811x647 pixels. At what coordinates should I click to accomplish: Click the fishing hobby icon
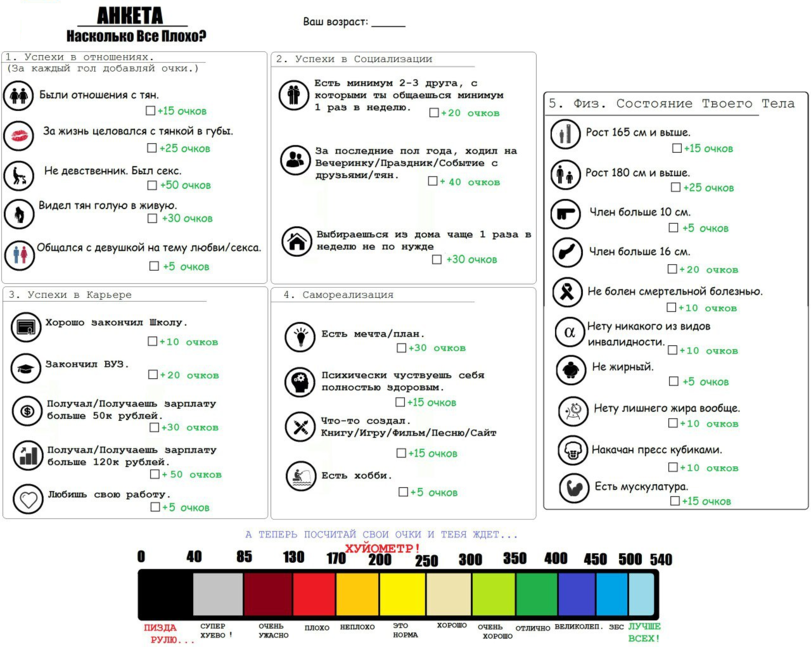click(301, 476)
